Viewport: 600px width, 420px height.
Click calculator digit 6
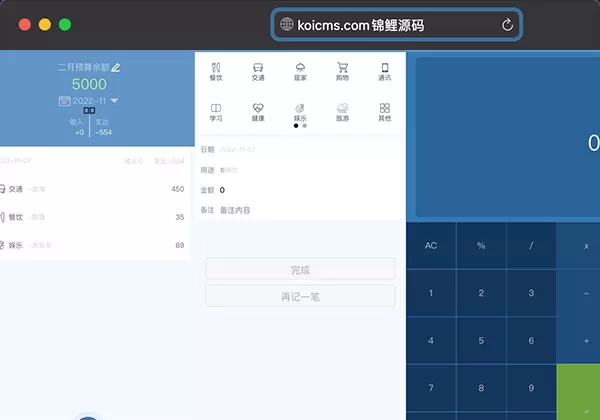(x=531, y=340)
